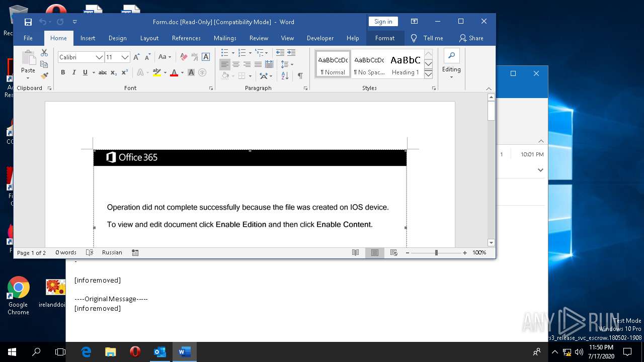Open the Font dialog launcher
Image resolution: width=644 pixels, height=362 pixels.
tap(211, 88)
